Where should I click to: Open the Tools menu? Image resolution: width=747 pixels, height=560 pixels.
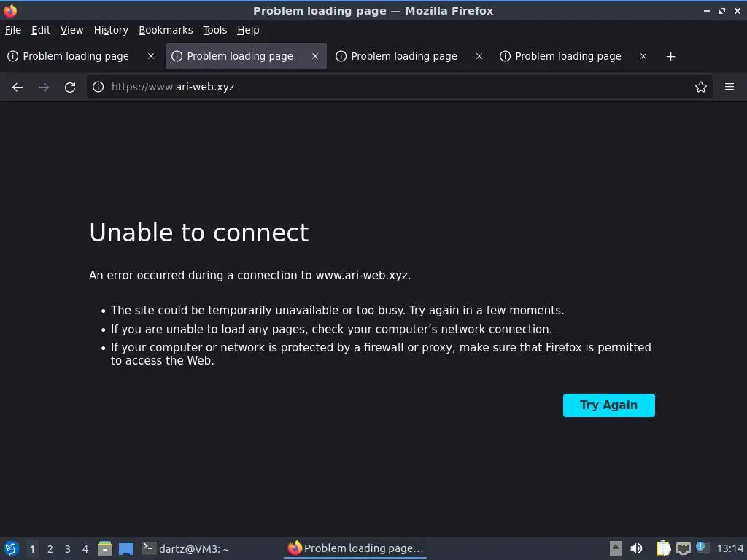tap(215, 30)
